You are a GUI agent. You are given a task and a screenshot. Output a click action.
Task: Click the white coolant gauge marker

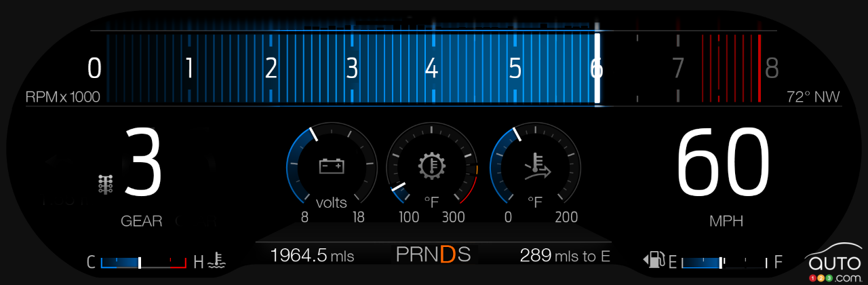pyautogui.click(x=140, y=262)
